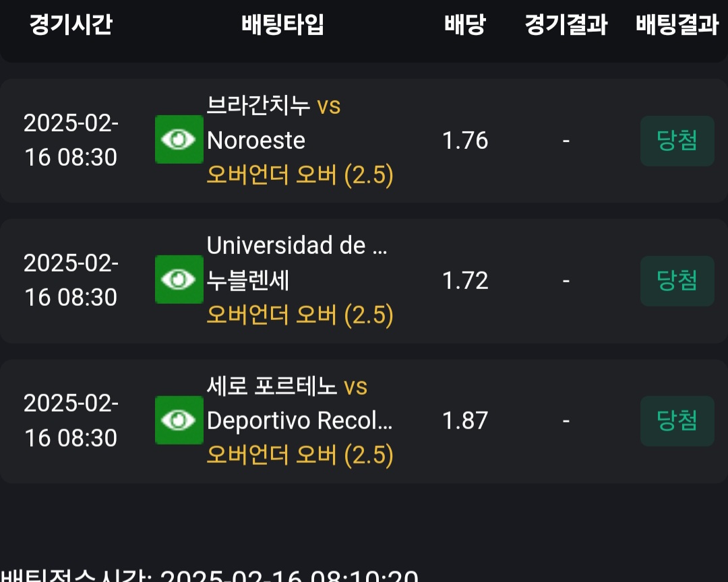Viewport: 728px width, 582px height.
Task: Select the 당첨 badge for the Noroeste match
Action: (x=677, y=141)
